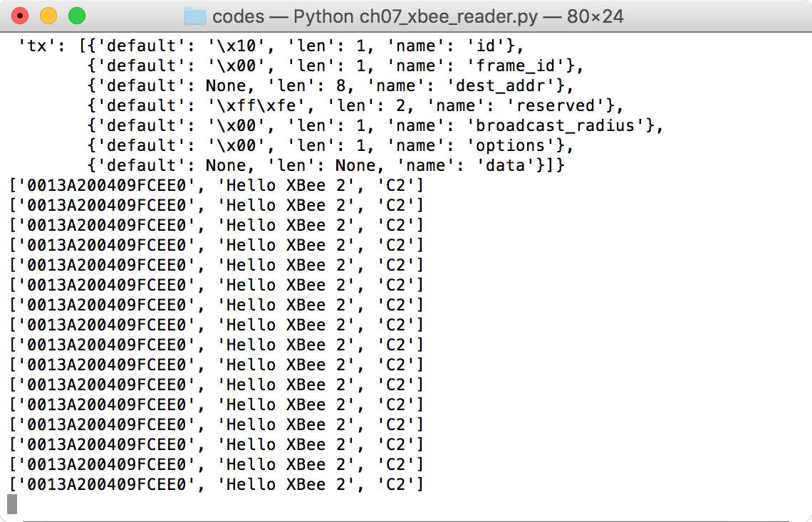Click the window title 'codes — Python ch07_xbee_reader.py'

375,16
